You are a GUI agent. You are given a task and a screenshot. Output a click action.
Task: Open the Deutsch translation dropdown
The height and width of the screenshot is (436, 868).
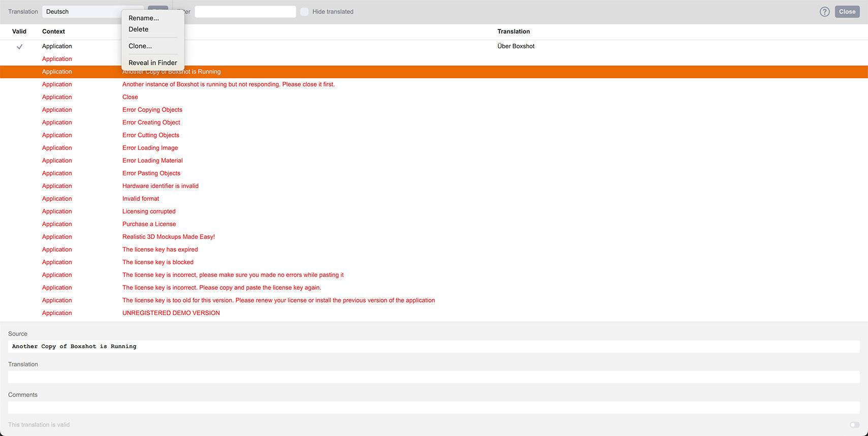pos(81,12)
